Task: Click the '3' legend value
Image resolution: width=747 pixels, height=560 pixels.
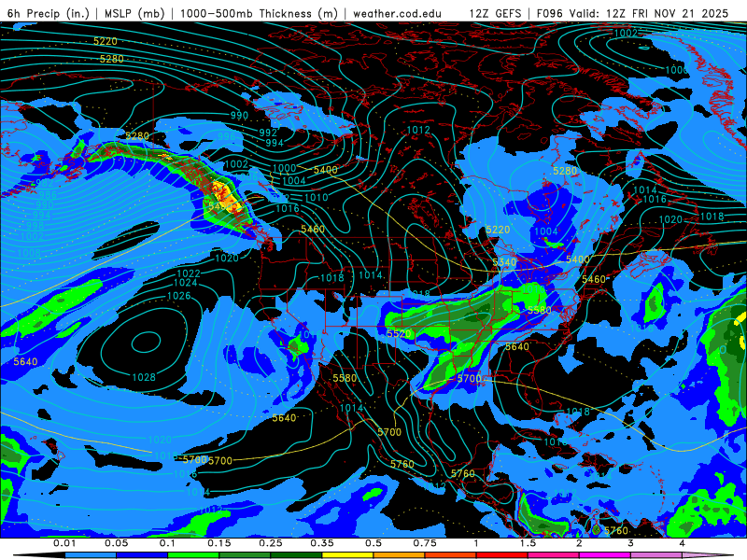Action: pos(631,543)
